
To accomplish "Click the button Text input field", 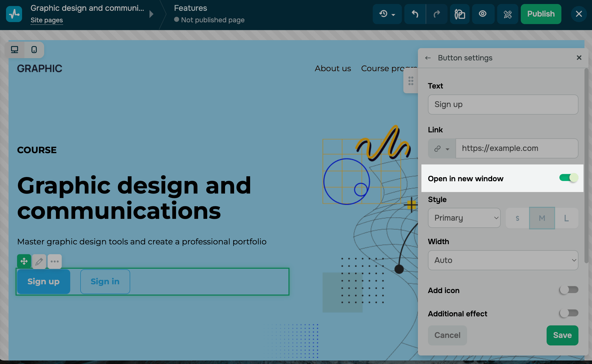I will tap(503, 105).
